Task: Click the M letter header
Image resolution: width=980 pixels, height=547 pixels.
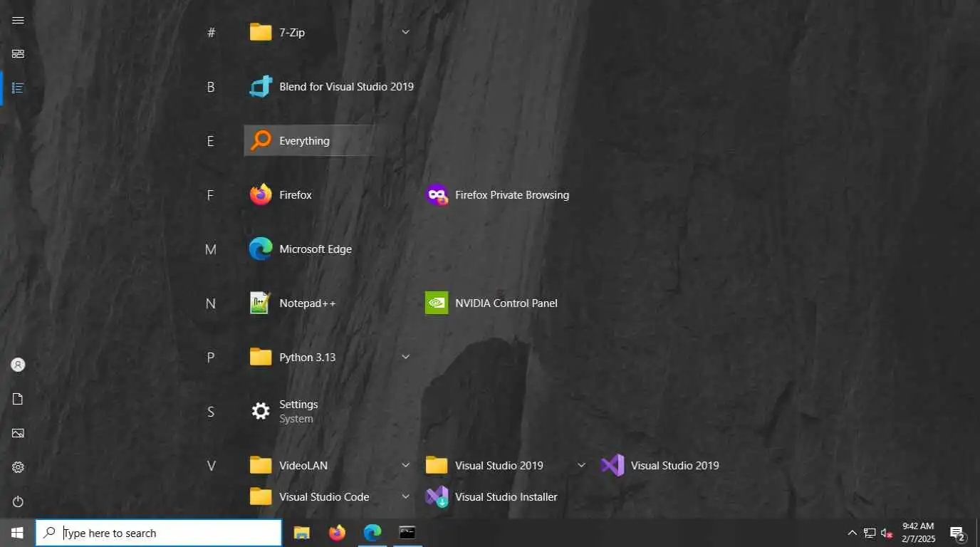Action: 211,249
